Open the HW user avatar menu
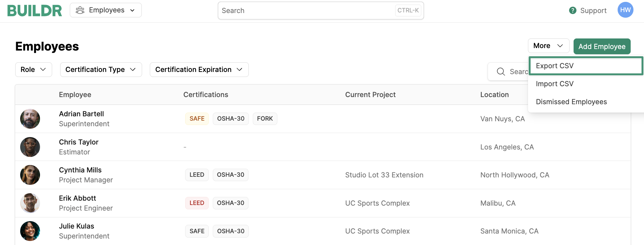Image resolution: width=644 pixels, height=245 pixels. [625, 10]
